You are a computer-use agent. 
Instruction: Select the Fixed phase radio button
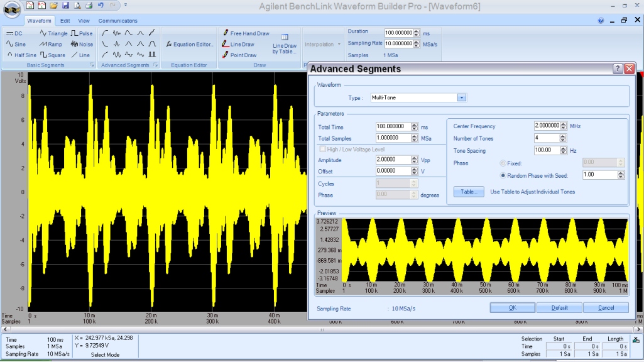tap(503, 163)
